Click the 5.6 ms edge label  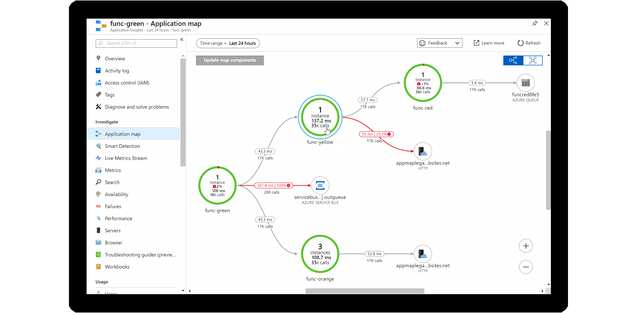pyautogui.click(x=477, y=83)
